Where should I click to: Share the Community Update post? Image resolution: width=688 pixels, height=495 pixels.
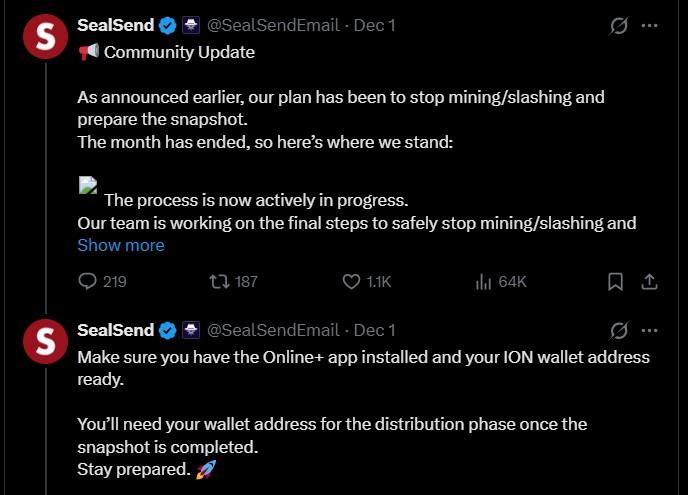pos(649,282)
